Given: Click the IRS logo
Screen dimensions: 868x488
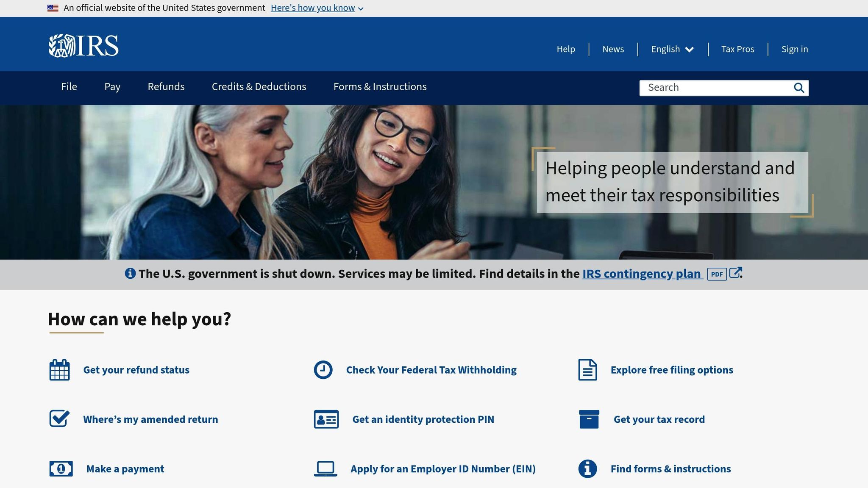Looking at the screenshot, I should pos(83,46).
